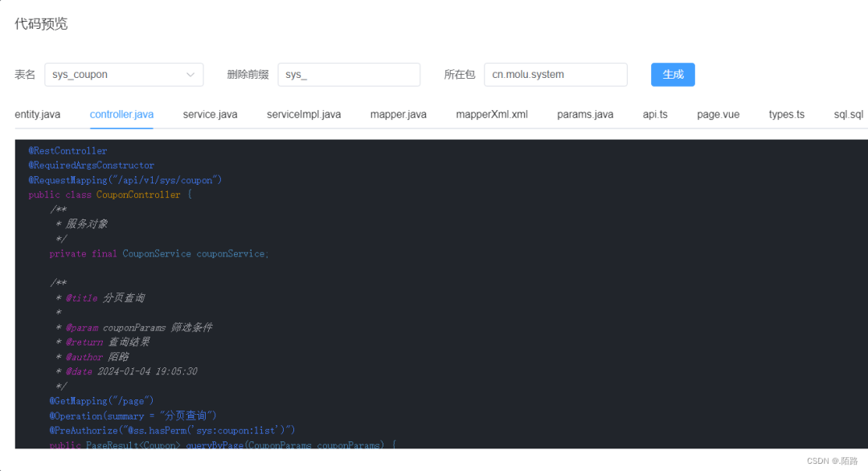Switch to the entity.java tab
868x471 pixels.
pos(38,115)
